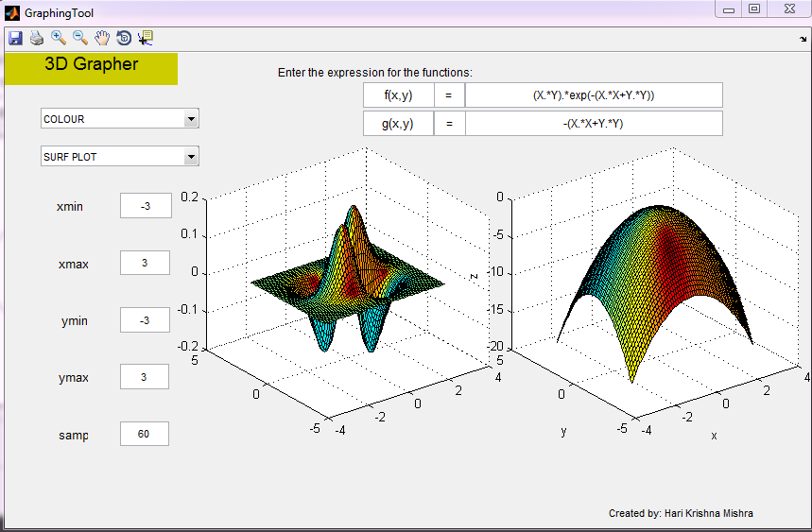Select the Zoom Out tool
812x532 pixels.
click(x=79, y=38)
